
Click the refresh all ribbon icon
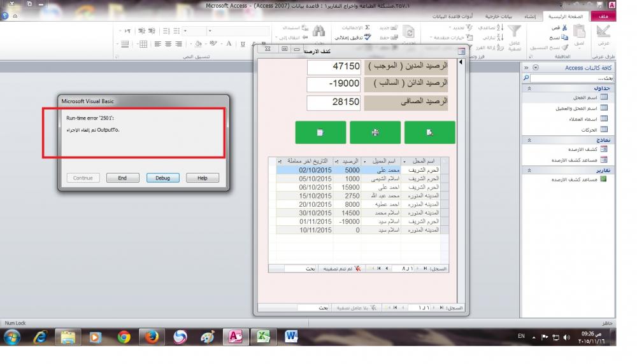[408, 32]
